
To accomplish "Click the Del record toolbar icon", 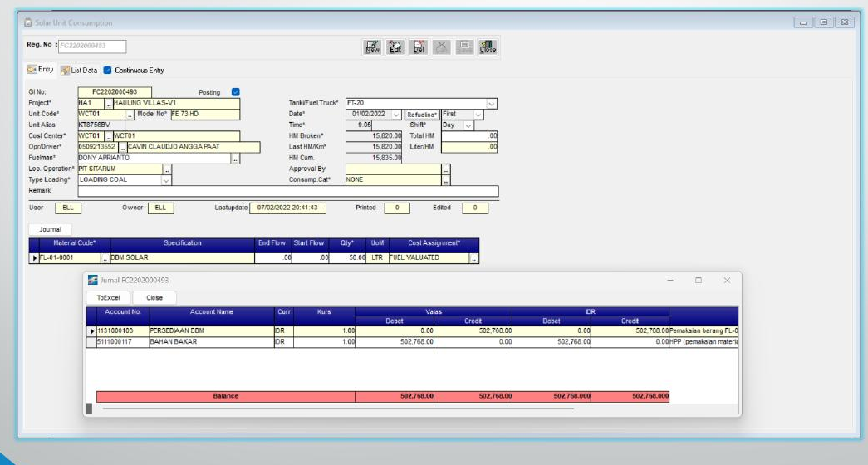I will tap(419, 47).
